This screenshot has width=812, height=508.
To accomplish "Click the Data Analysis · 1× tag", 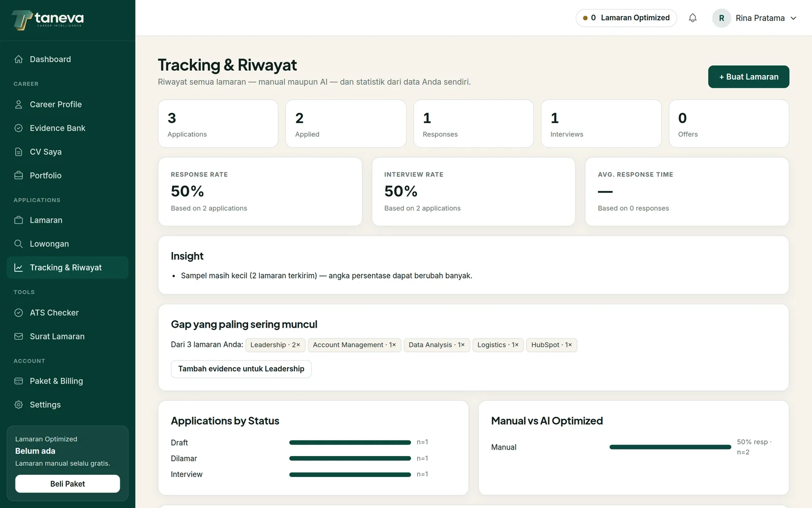I will point(436,345).
